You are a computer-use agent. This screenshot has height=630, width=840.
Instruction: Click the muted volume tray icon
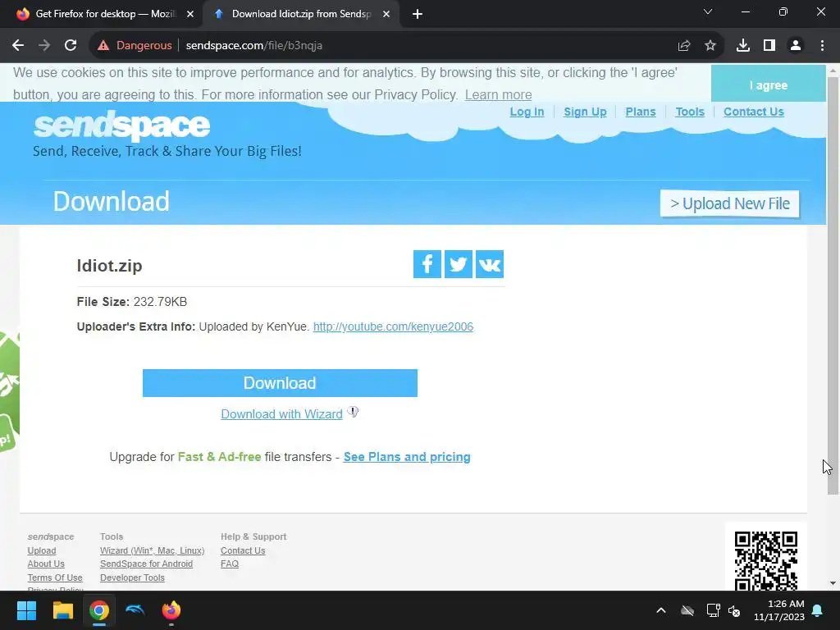pyautogui.click(x=734, y=610)
